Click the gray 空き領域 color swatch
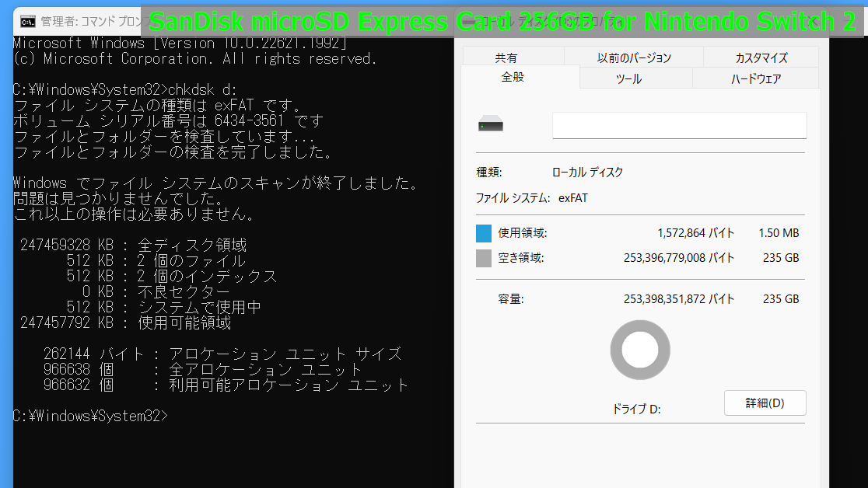 [x=484, y=258]
